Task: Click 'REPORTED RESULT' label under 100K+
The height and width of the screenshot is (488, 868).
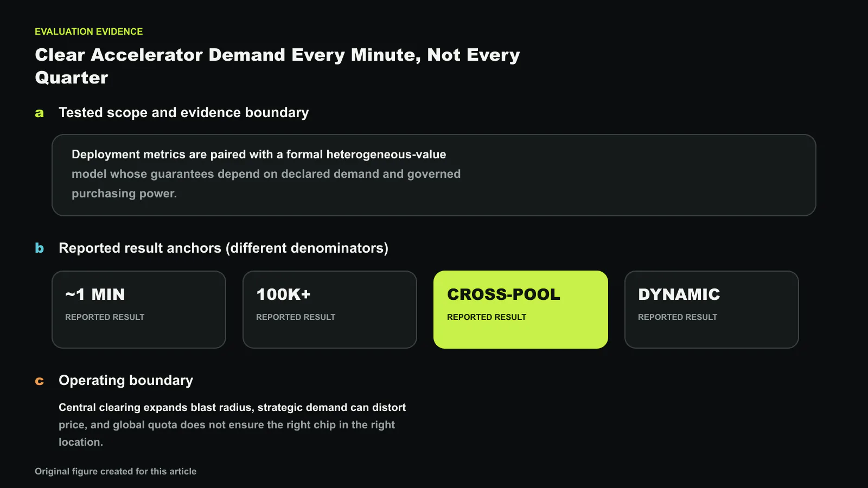Action: click(296, 317)
